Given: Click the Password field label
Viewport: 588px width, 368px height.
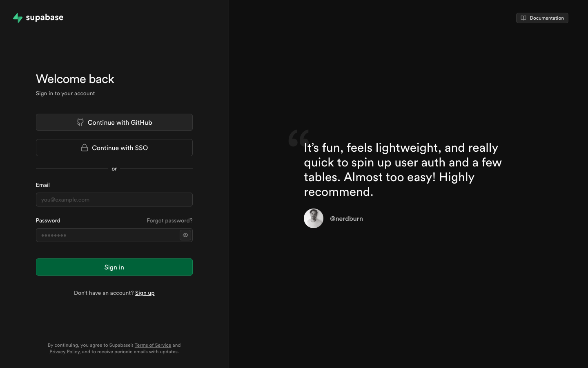Looking at the screenshot, I should point(48,220).
